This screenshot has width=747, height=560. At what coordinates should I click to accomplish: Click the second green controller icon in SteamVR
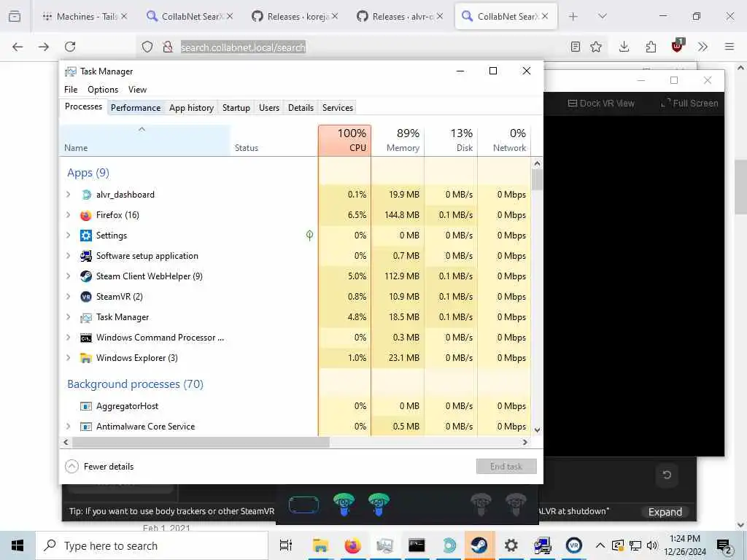tap(379, 505)
